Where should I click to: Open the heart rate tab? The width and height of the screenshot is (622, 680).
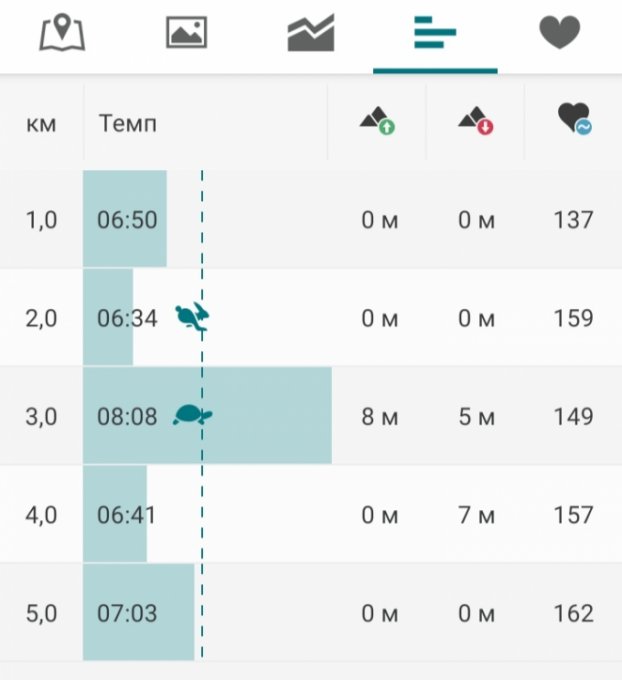coord(559,33)
